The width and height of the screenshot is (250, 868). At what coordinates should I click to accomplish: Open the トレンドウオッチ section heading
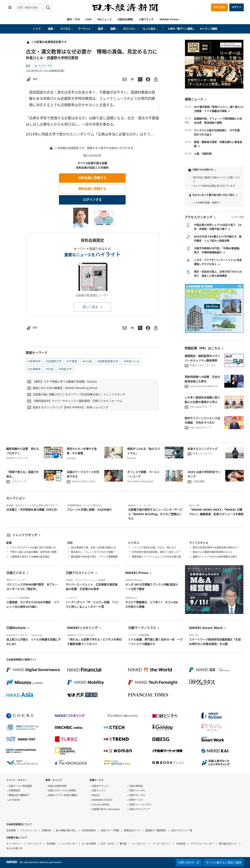click(x=27, y=535)
